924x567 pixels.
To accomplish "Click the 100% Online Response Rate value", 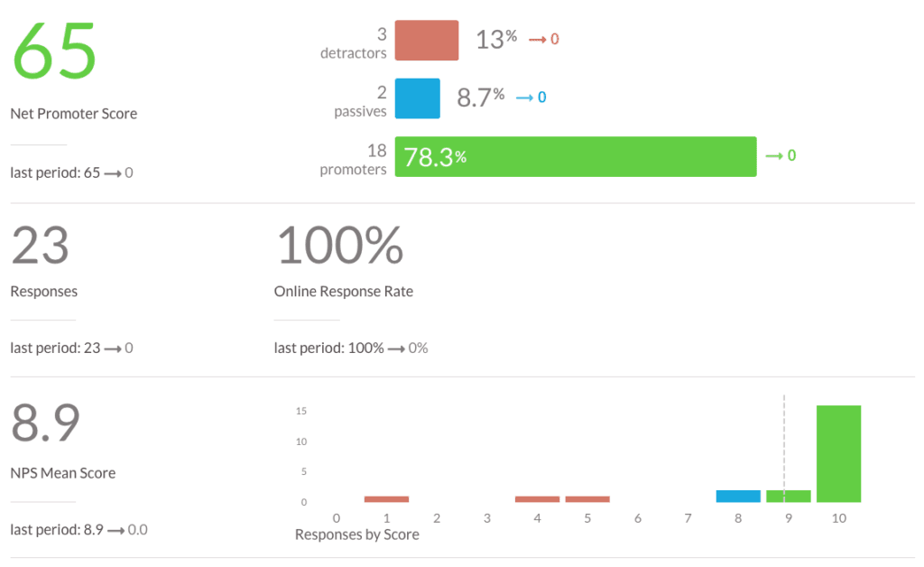I will coord(339,246).
